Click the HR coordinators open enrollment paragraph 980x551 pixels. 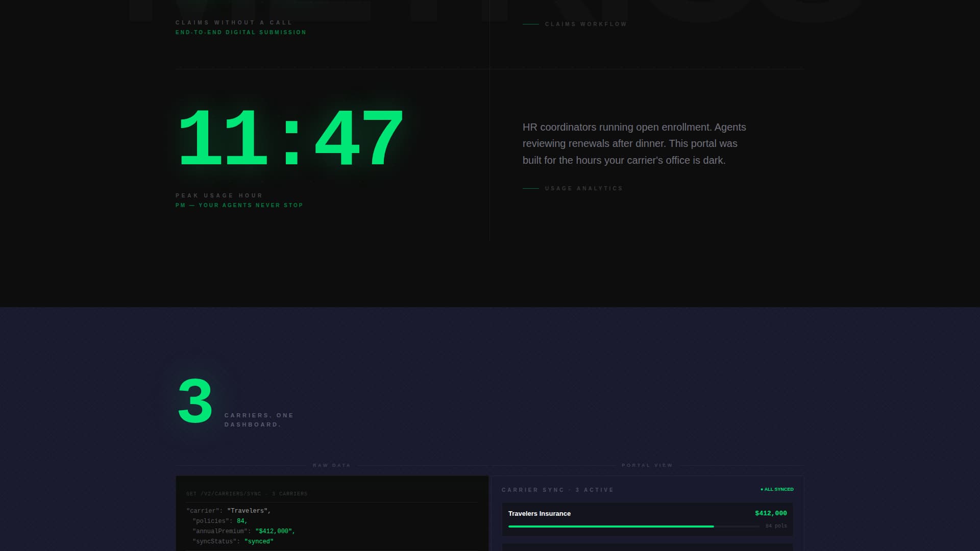point(634,143)
